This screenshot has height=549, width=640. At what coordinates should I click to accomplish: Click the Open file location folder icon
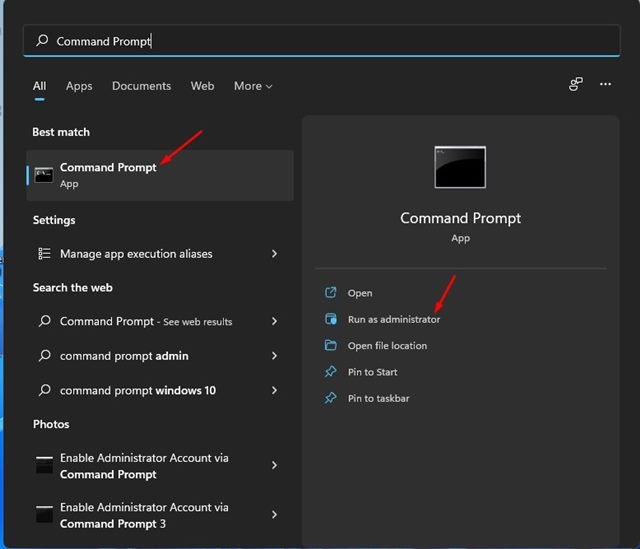[330, 345]
